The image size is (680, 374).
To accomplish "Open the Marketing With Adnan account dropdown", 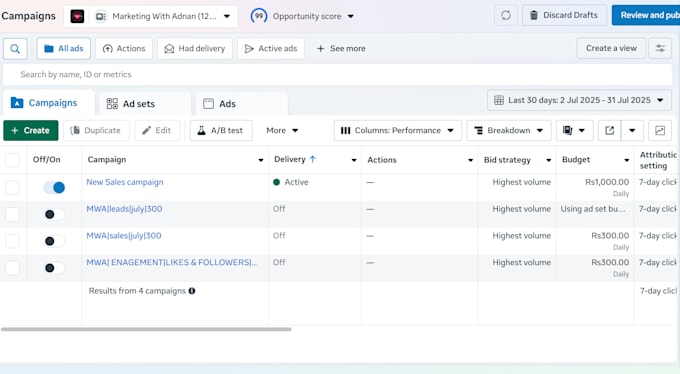I will (x=150, y=16).
